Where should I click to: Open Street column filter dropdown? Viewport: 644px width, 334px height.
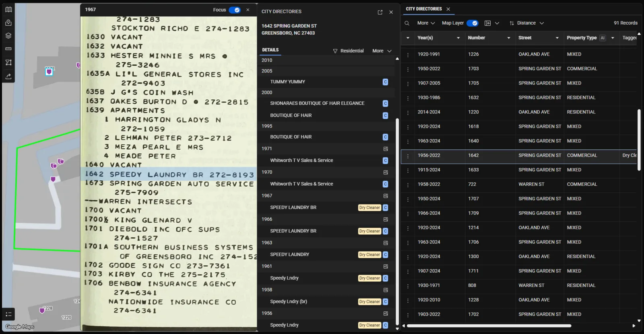557,38
